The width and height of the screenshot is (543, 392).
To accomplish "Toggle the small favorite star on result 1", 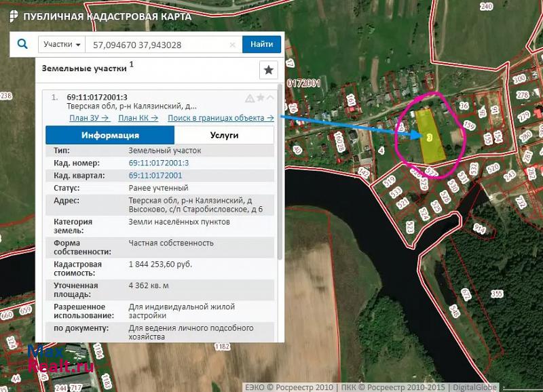I will 260,98.
